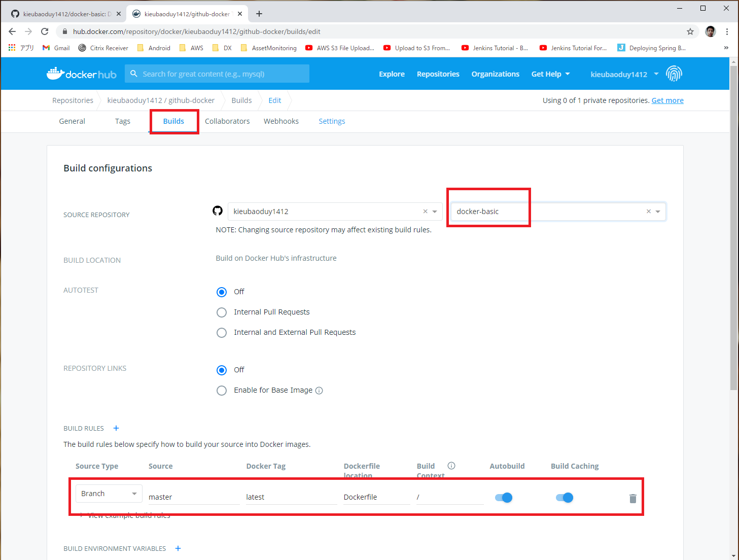Show more bookmarks with the overflow chevron
This screenshot has width=739, height=560.
click(x=726, y=48)
